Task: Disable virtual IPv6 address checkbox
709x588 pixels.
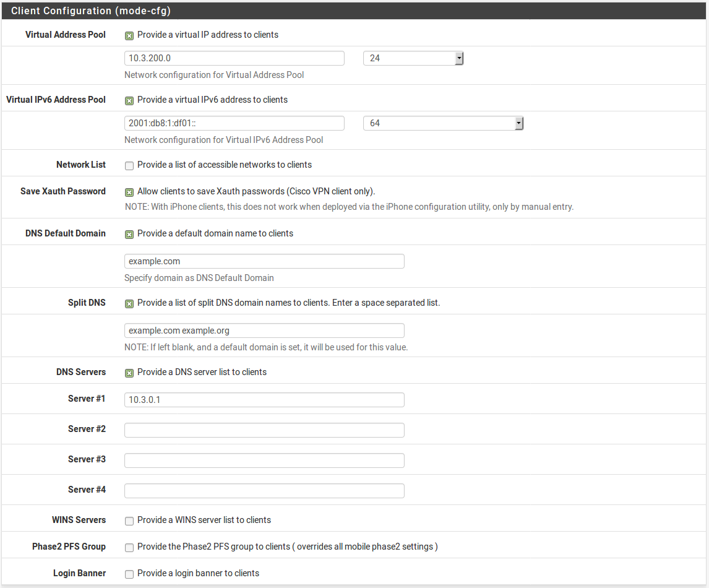Action: tap(129, 100)
